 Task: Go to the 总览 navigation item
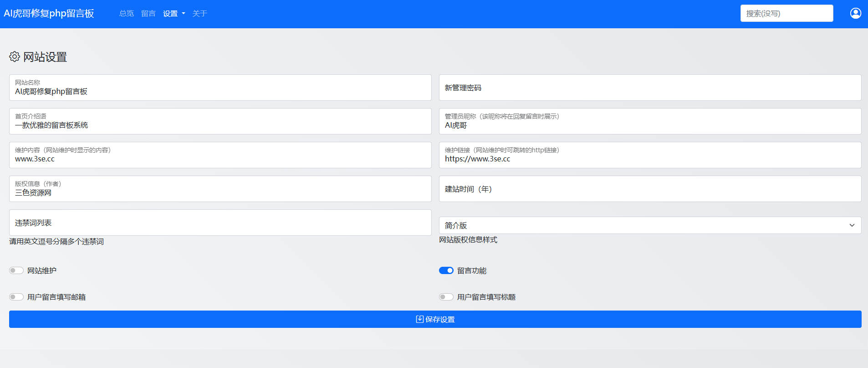pyautogui.click(x=127, y=14)
